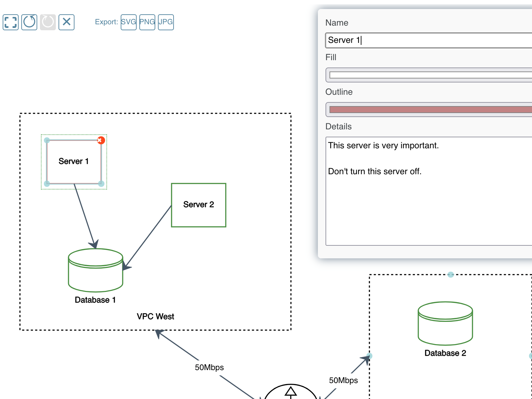The image size is (532, 399).
Task: Click the fullscreen fit-to-view icon
Action: pyautogui.click(x=11, y=22)
